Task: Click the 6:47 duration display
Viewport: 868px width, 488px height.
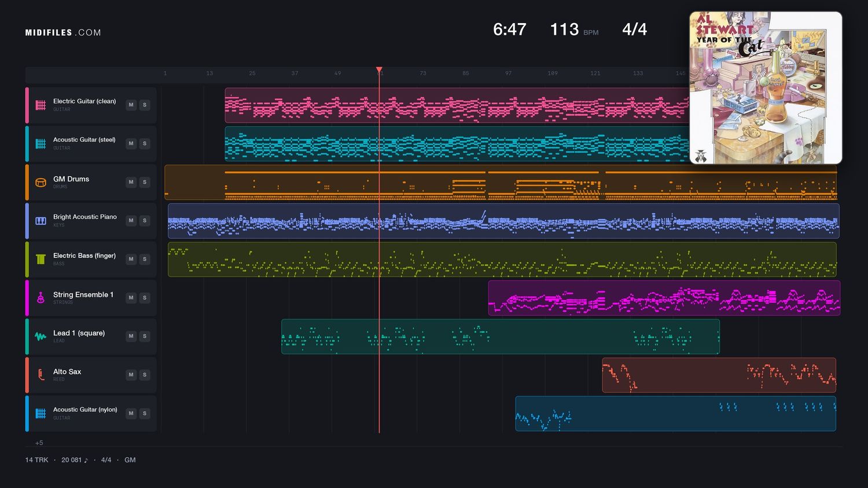Action: pyautogui.click(x=509, y=29)
